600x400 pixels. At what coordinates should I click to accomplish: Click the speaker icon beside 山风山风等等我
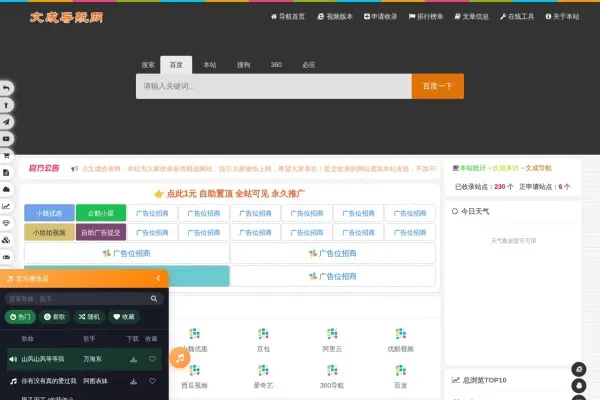13,359
